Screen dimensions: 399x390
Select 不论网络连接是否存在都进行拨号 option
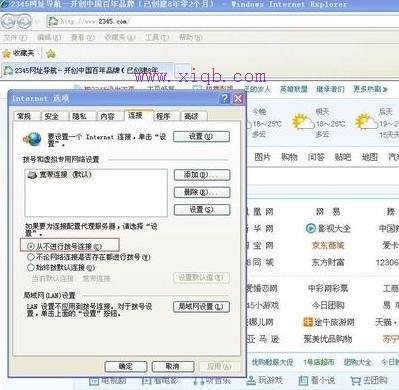pyautogui.click(x=31, y=257)
